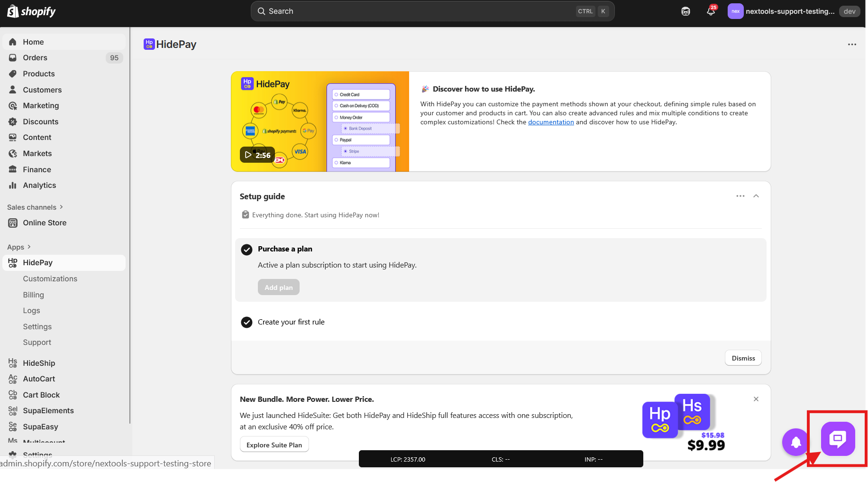Open Setup guide ellipsis options

[740, 196]
